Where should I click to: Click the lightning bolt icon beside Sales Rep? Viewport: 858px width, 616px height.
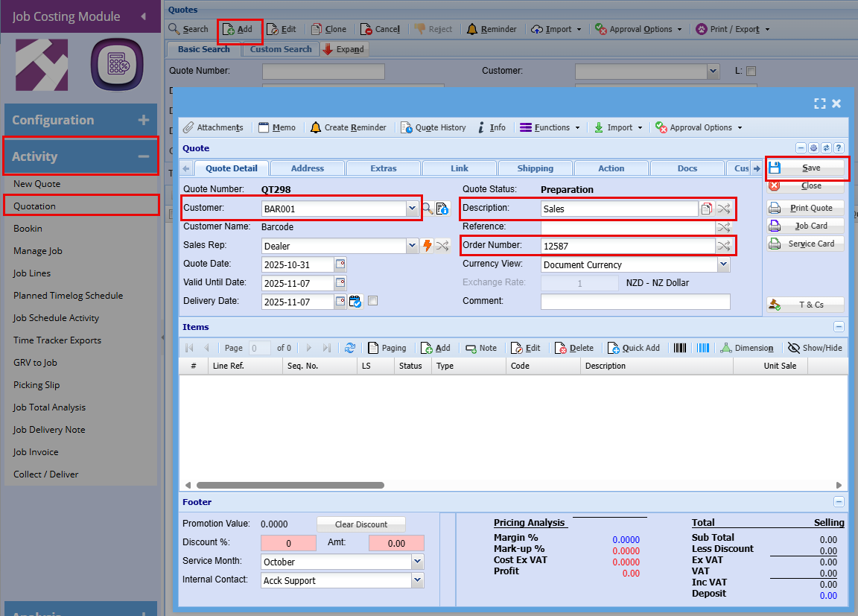point(428,246)
